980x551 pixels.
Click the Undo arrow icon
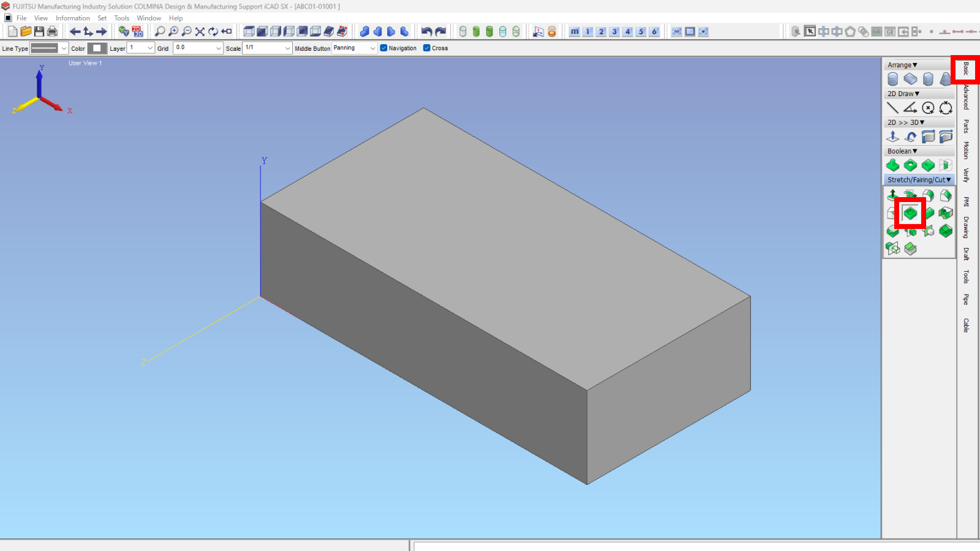pos(426,31)
